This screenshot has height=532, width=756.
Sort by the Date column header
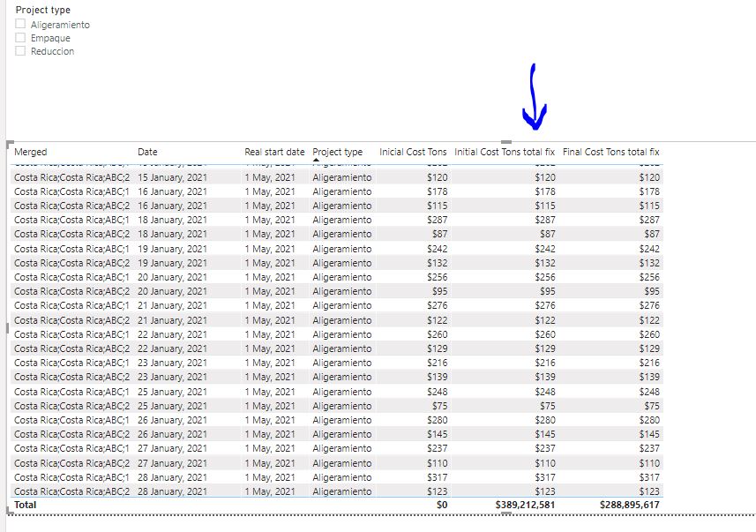coord(147,152)
